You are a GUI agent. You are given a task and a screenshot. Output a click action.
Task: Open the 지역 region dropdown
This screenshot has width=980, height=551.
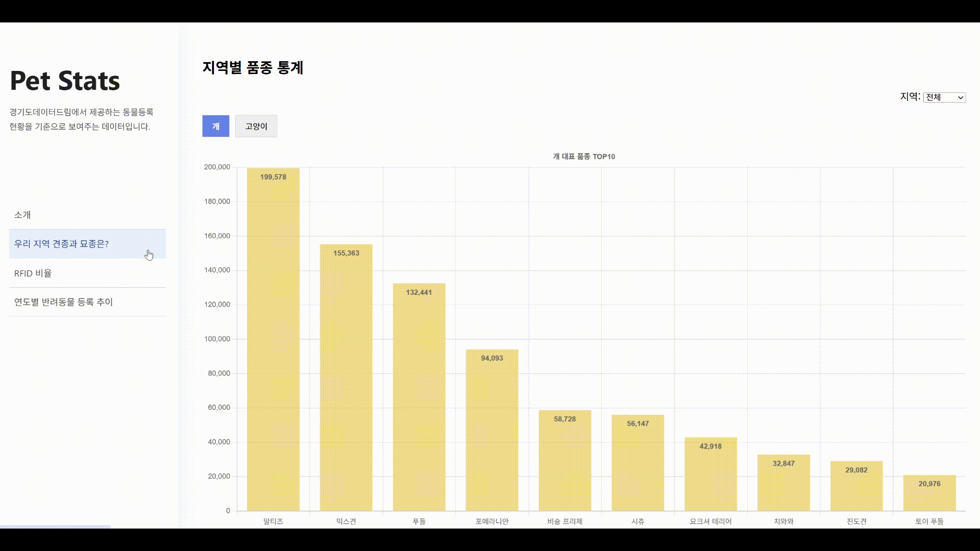pos(944,97)
